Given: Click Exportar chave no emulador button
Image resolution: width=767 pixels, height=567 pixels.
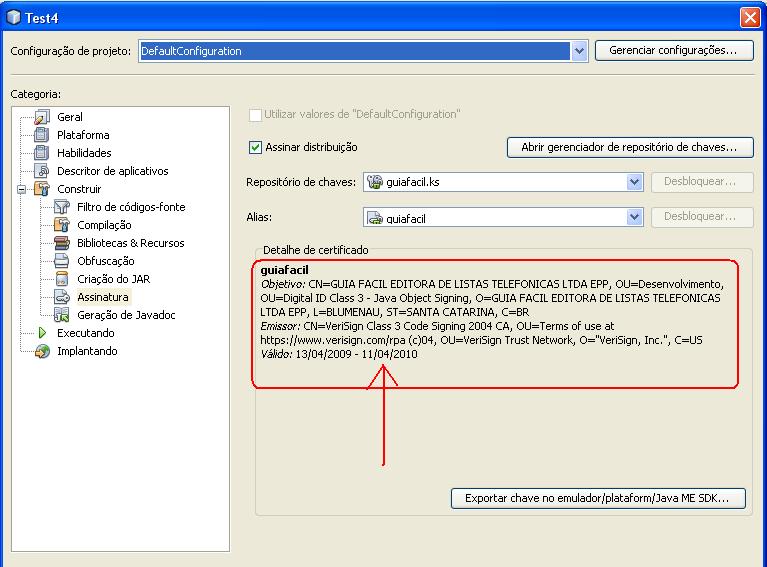Looking at the screenshot, I should (x=598, y=498).
